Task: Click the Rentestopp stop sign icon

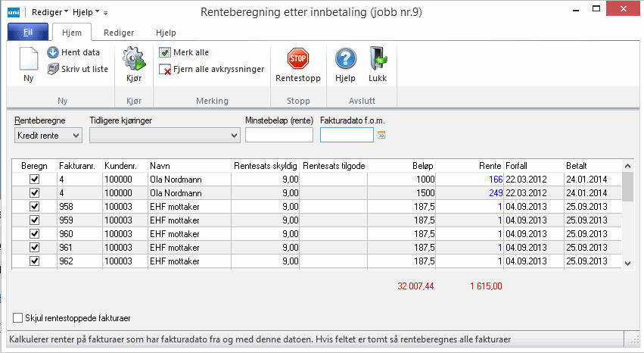Action: [298, 59]
